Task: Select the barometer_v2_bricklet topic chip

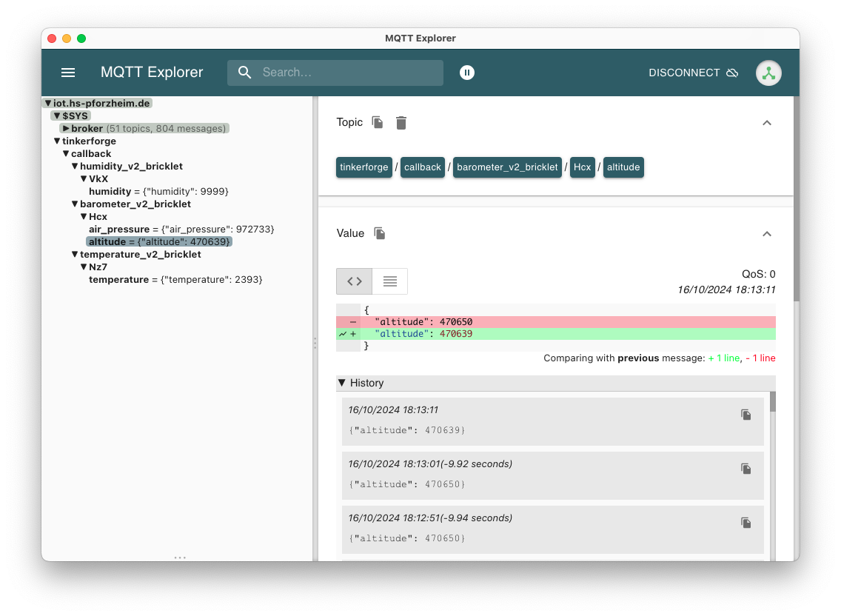Action: click(x=507, y=167)
